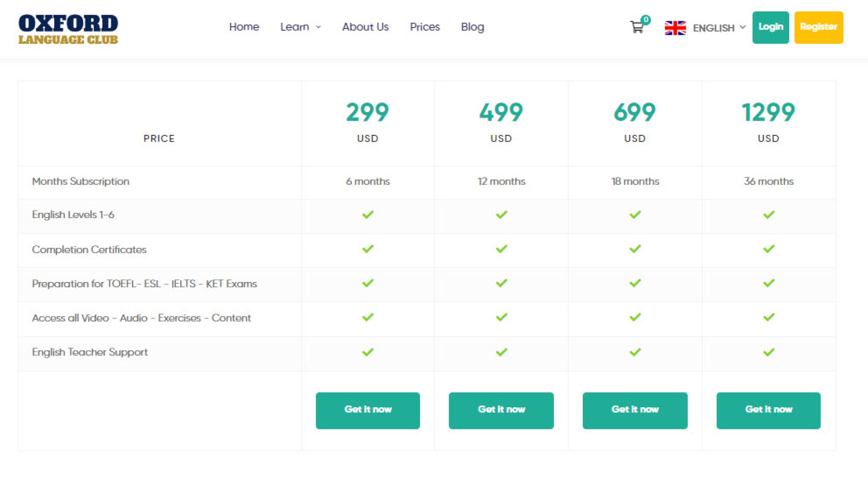Image resolution: width=868 pixels, height=487 pixels.
Task: Click the yellow Register button
Action: click(818, 27)
